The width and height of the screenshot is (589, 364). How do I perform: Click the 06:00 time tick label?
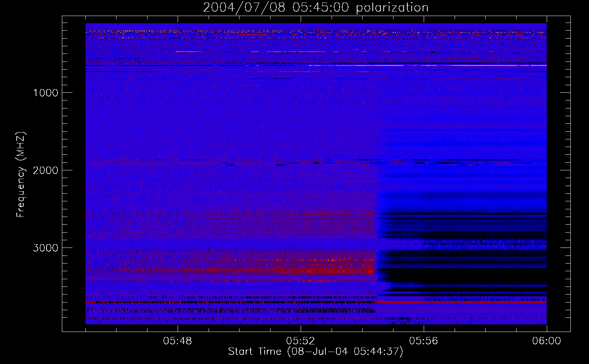[547, 341]
